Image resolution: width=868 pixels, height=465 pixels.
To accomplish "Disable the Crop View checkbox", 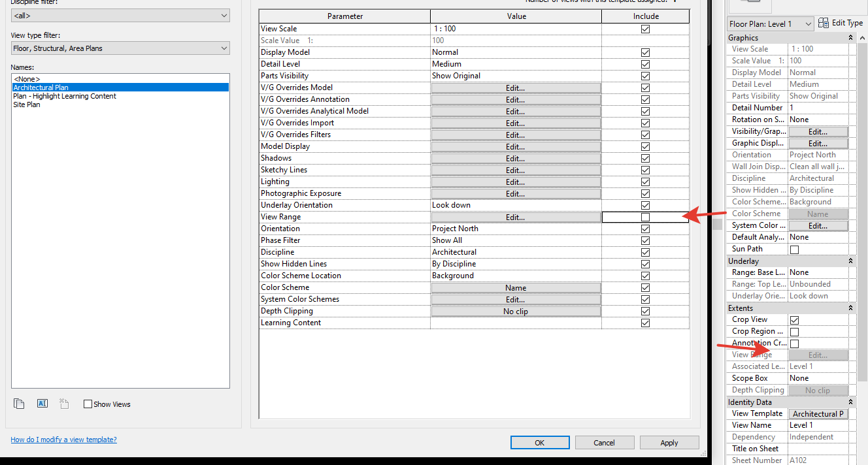I will coord(794,319).
